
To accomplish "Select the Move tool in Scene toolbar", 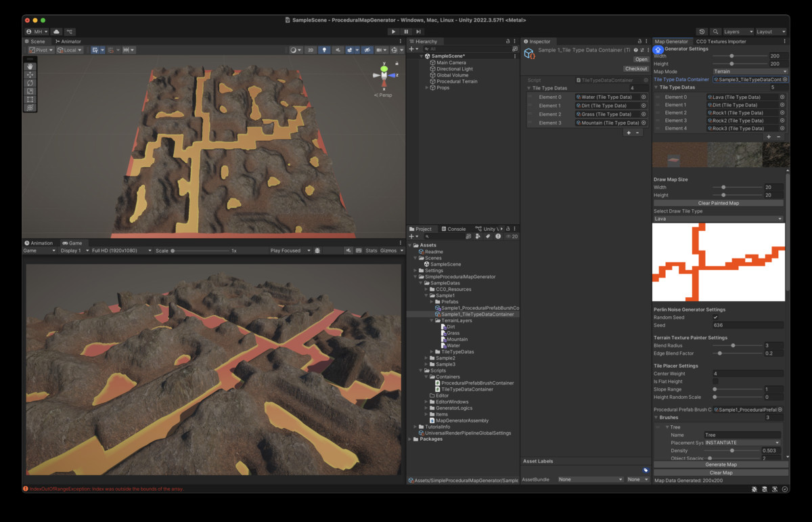I will coord(30,74).
